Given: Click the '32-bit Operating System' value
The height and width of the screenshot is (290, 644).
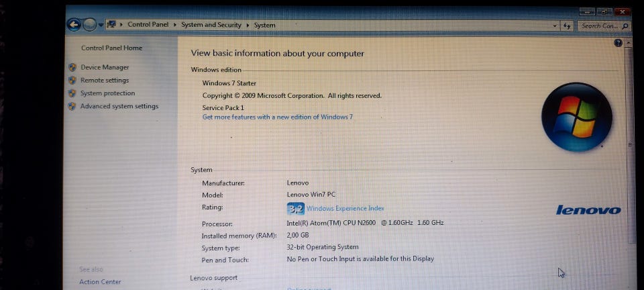Looking at the screenshot, I should tap(323, 247).
